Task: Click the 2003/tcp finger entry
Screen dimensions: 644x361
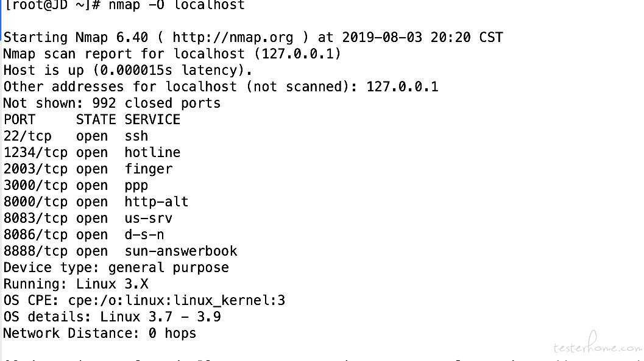Action: pyautogui.click(x=88, y=169)
